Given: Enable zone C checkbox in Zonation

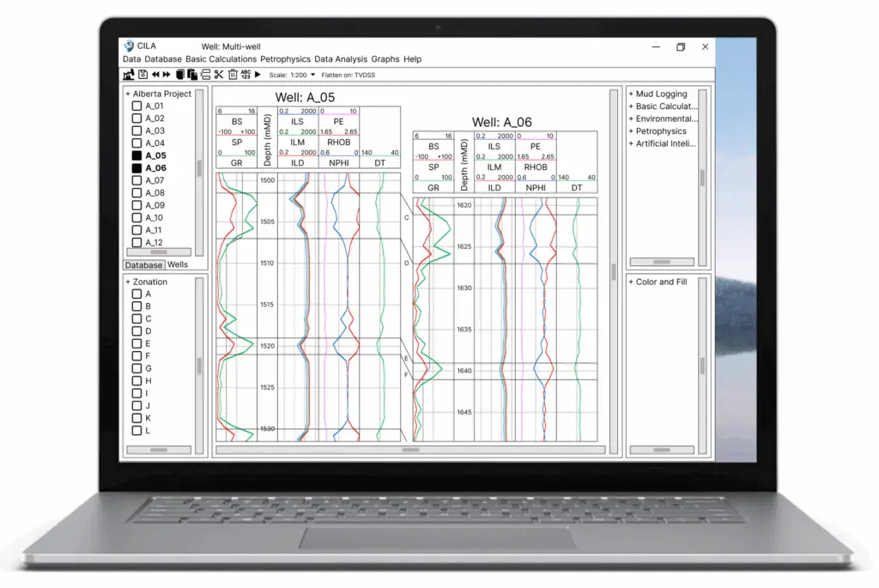Looking at the screenshot, I should click(x=136, y=318).
